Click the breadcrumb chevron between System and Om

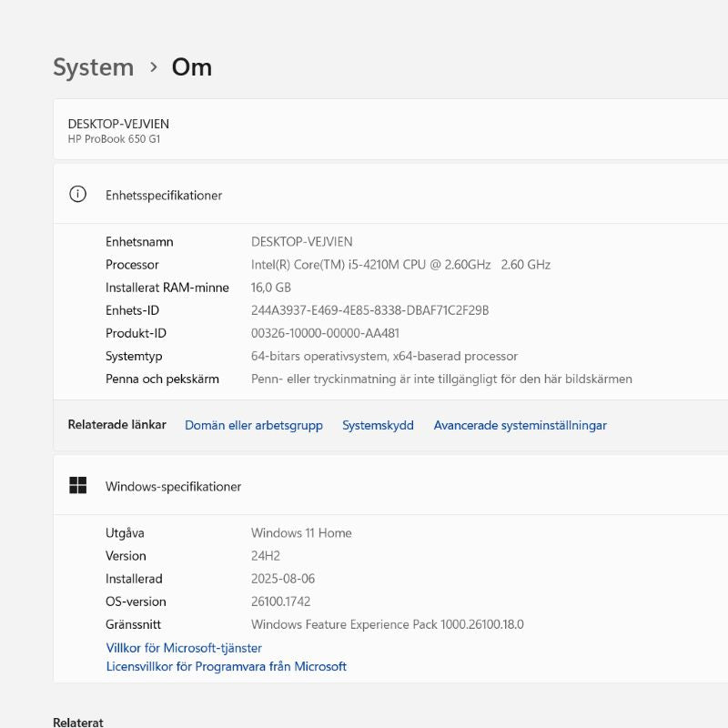click(x=153, y=67)
